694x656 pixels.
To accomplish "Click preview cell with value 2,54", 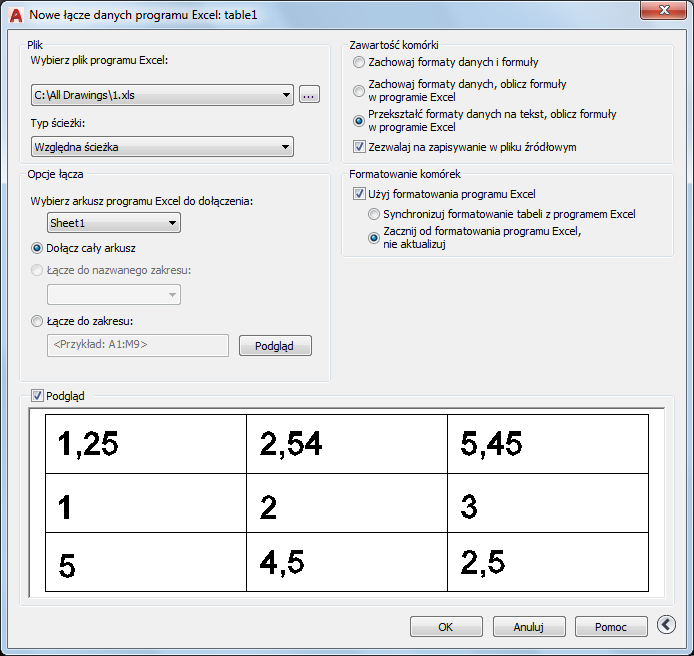I will 347,444.
